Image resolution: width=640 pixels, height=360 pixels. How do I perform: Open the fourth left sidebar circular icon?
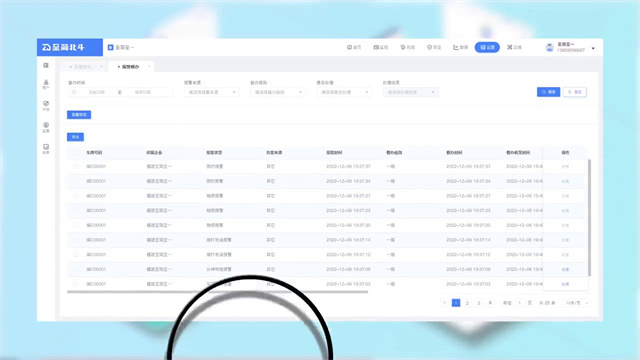[x=46, y=127]
